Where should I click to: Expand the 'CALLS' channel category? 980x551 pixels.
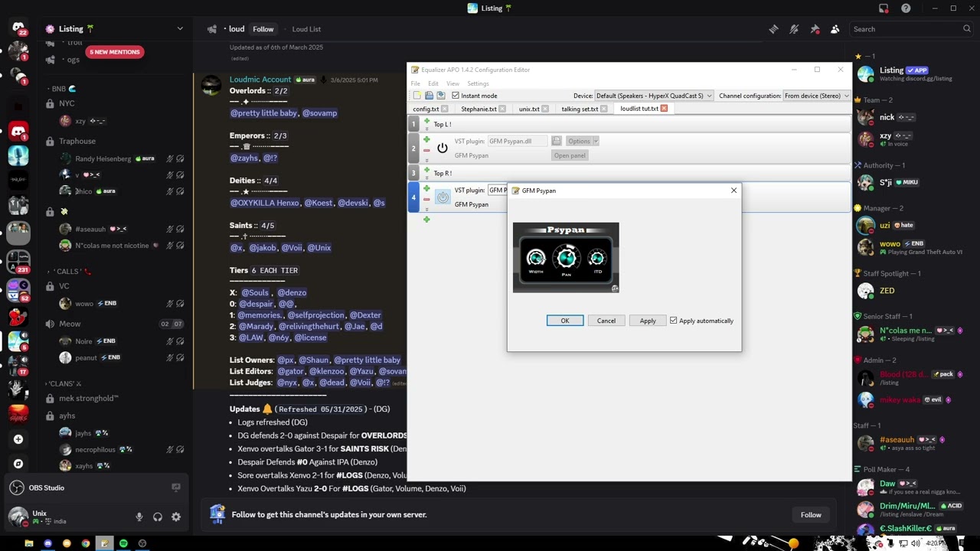pos(68,271)
